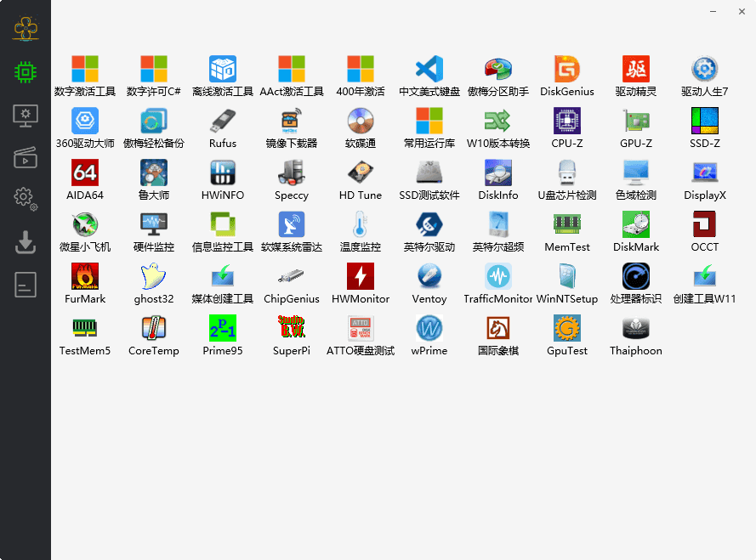Select the green chip hardware tools category
This screenshot has width=756, height=560.
(26, 72)
